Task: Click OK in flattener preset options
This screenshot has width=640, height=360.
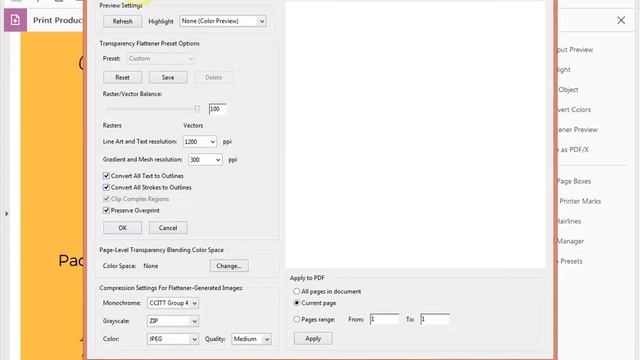Action: pos(122,228)
